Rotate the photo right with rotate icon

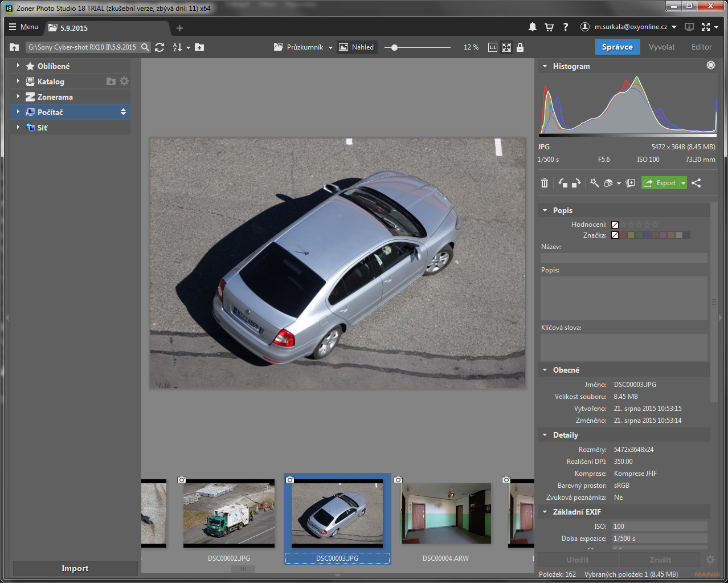click(x=576, y=183)
